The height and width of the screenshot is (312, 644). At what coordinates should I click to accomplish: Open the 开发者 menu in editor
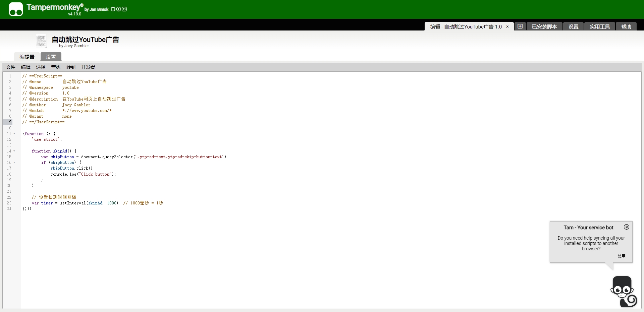[88, 67]
